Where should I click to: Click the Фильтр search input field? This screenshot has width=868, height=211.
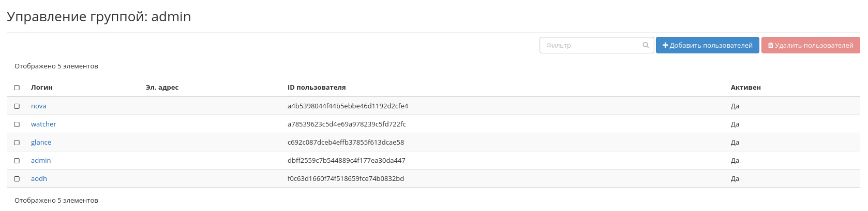[590, 45]
